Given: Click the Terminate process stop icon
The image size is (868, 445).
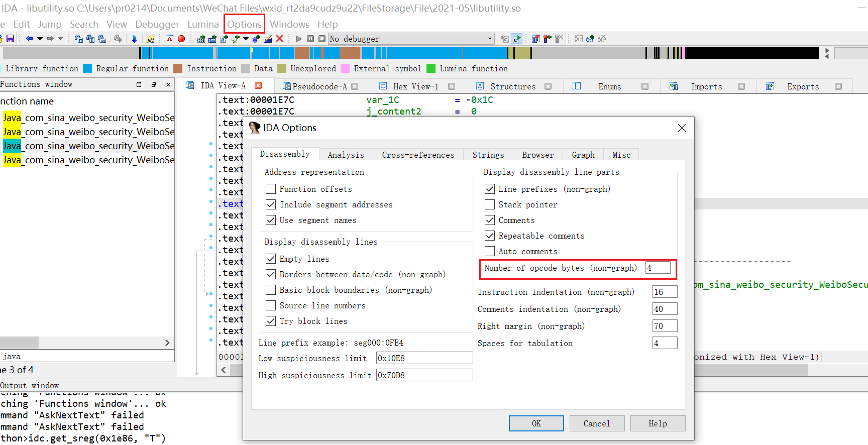Looking at the screenshot, I should [x=322, y=39].
